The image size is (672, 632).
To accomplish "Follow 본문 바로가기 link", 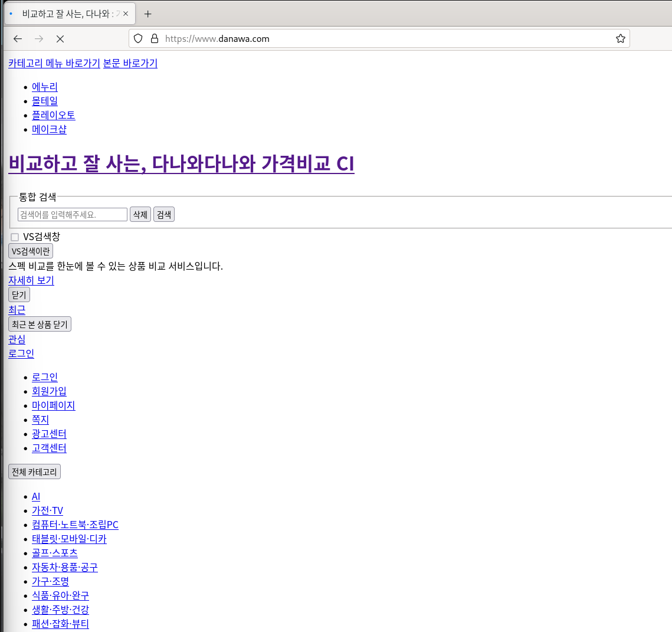I will pyautogui.click(x=130, y=64).
